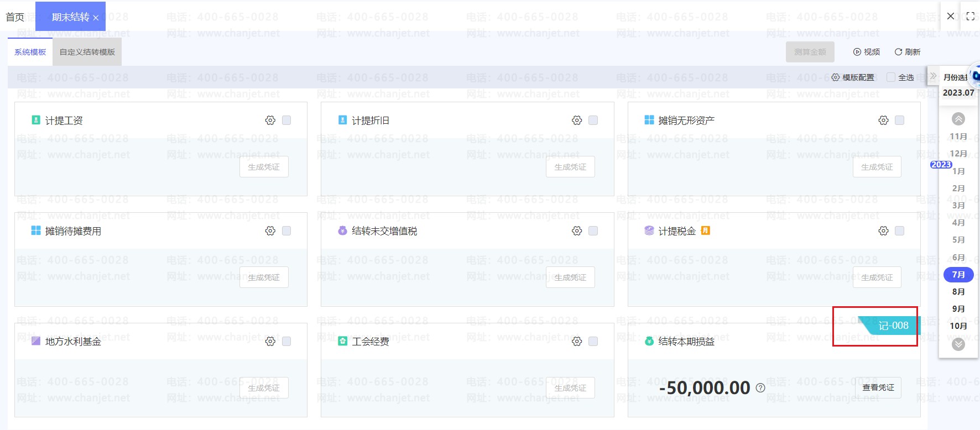This screenshot has width=980, height=430.
Task: Click the green 结转本期损益 icon
Action: [x=649, y=341]
